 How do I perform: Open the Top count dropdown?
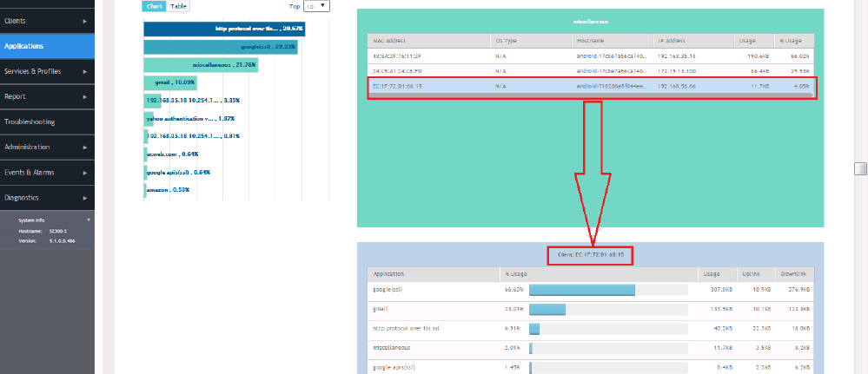click(315, 6)
